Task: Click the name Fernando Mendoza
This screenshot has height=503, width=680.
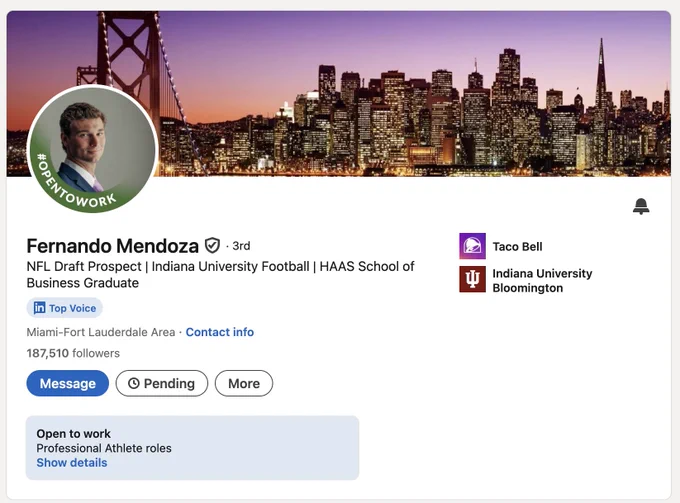Action: [112, 246]
